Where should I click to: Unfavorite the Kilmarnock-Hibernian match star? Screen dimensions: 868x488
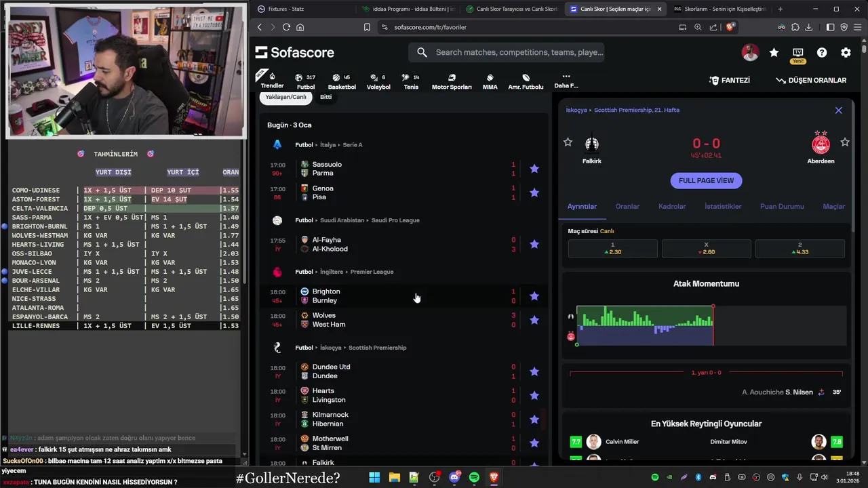[534, 419]
